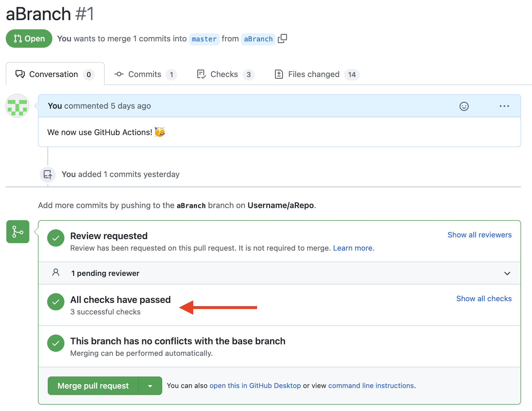
Task: Click the no-conflicts green checkmark icon
Action: [x=56, y=343]
